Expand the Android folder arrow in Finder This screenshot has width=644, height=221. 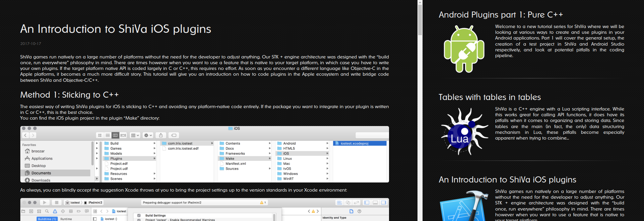point(327,143)
